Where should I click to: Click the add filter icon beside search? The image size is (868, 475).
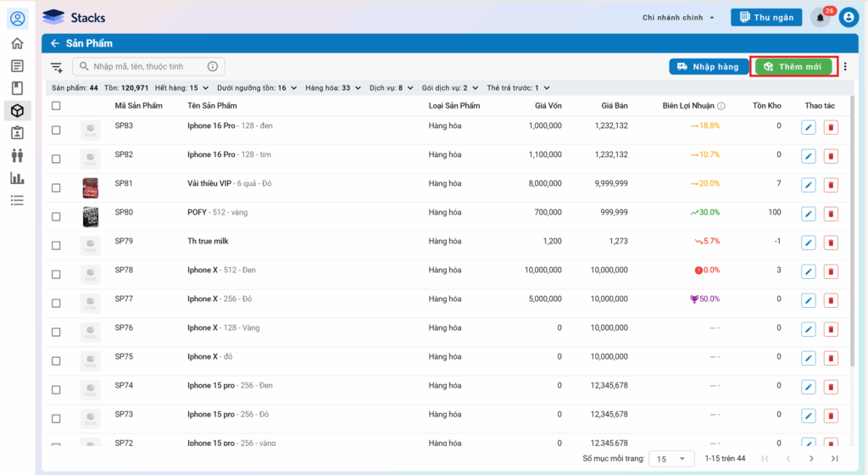[x=57, y=67]
